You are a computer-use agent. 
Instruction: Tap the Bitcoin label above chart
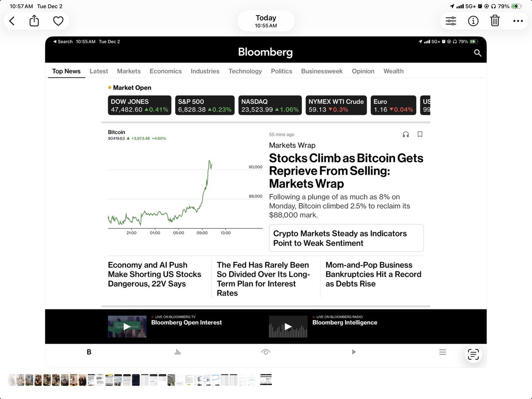click(117, 132)
